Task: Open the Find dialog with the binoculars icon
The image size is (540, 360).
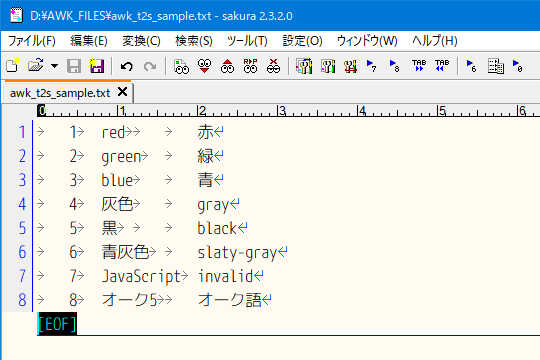Action: tap(181, 66)
